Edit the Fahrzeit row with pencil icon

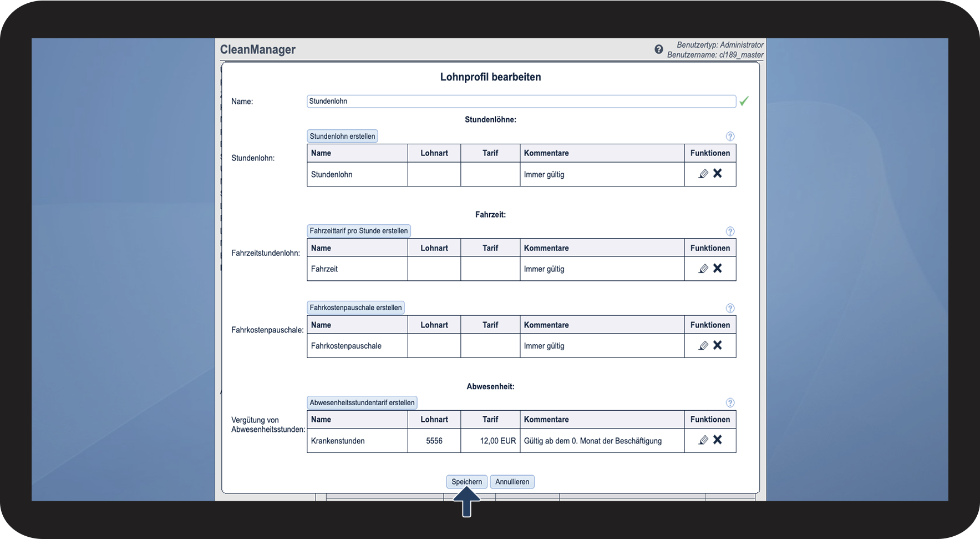point(703,269)
